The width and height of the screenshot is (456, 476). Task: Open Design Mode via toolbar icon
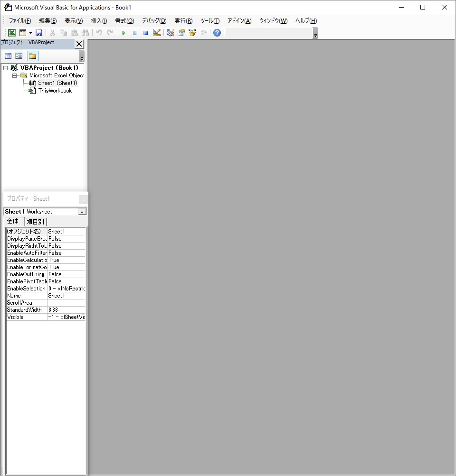pos(157,32)
